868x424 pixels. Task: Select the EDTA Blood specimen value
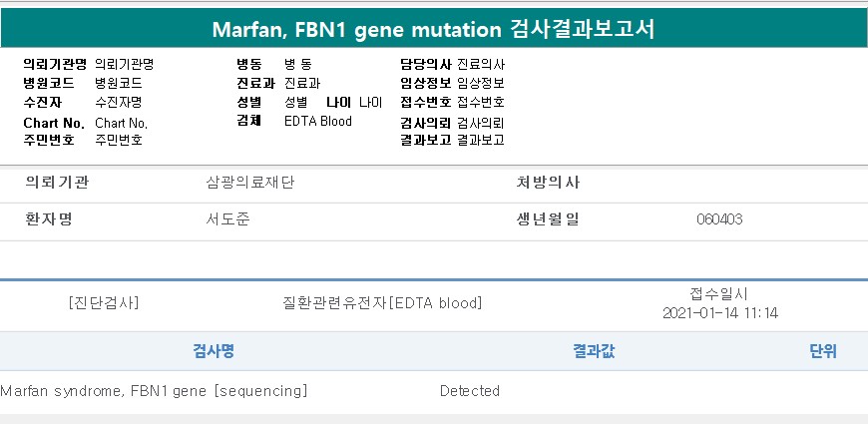tap(317, 122)
